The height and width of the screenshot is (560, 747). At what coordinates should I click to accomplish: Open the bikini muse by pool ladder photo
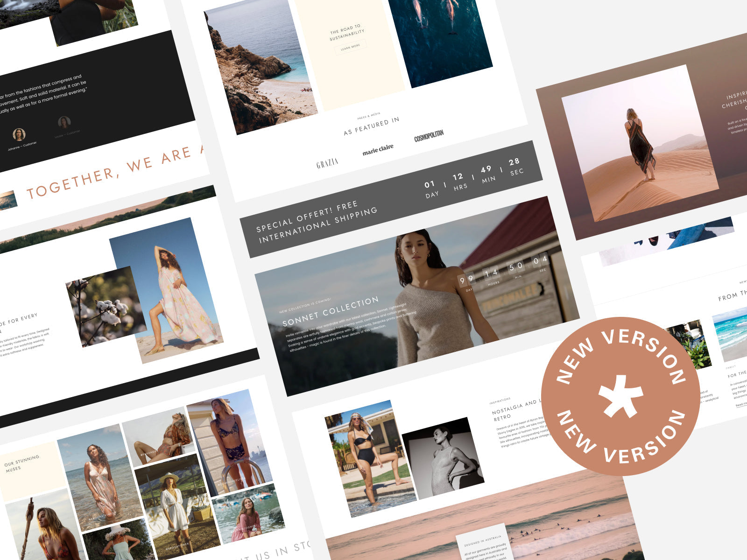coord(230,442)
